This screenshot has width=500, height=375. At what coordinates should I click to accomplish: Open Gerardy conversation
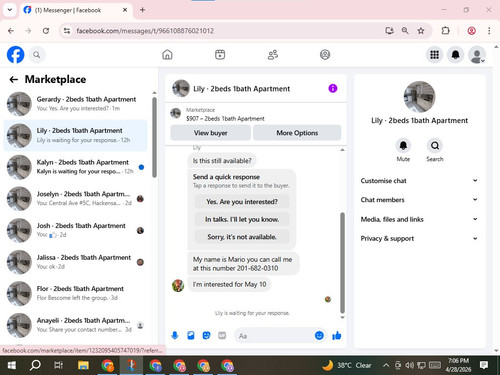(x=75, y=104)
